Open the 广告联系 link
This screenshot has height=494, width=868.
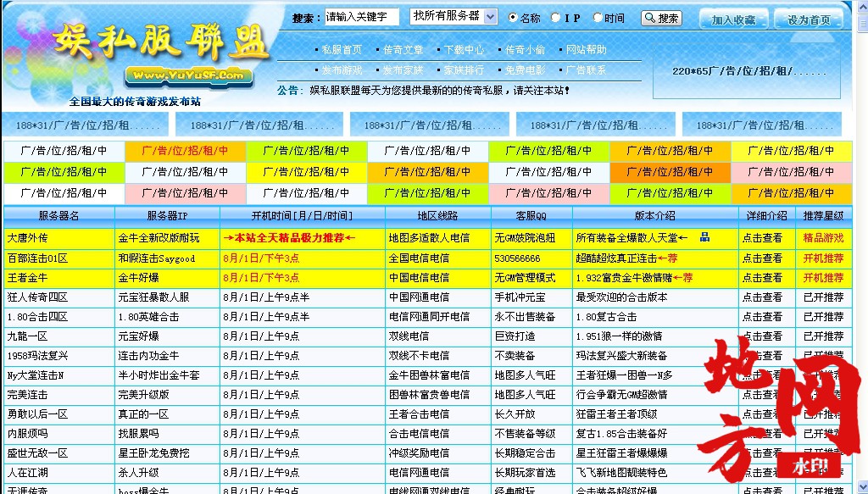pyautogui.click(x=587, y=70)
